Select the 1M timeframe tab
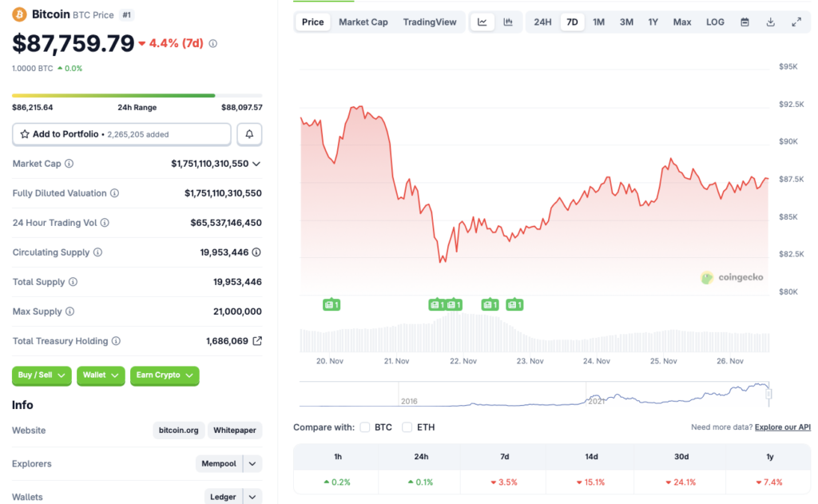 (598, 22)
